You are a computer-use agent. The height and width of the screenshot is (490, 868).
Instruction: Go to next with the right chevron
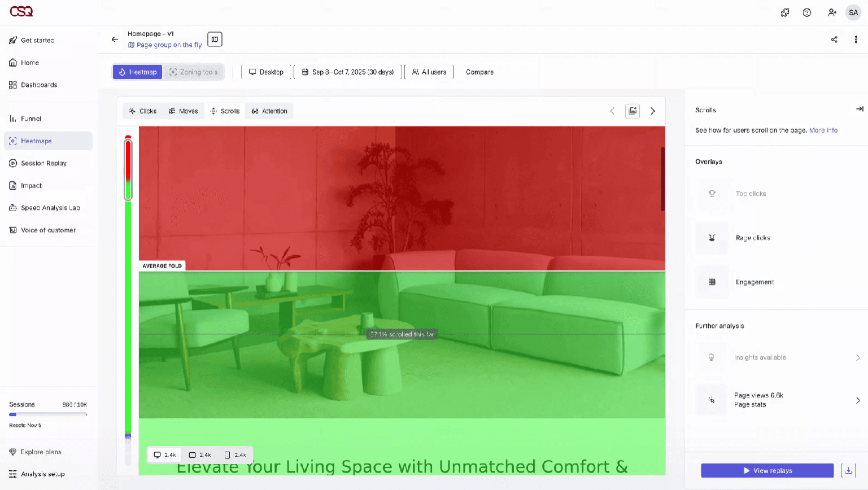(x=653, y=111)
